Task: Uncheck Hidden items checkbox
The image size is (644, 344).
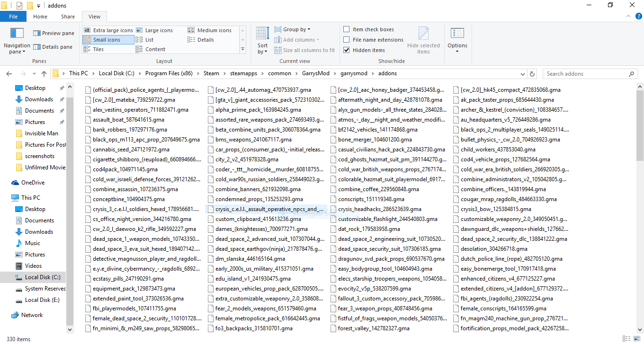Action: pos(347,50)
